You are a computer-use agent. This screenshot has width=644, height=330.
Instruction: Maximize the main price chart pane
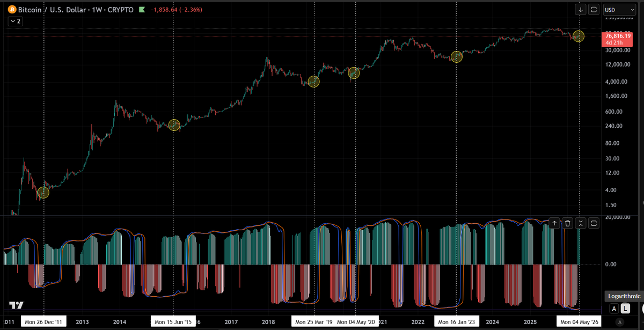pyautogui.click(x=594, y=9)
